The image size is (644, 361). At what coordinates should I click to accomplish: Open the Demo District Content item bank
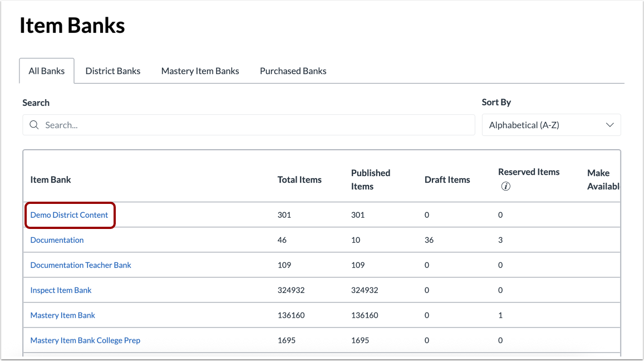[x=70, y=214]
